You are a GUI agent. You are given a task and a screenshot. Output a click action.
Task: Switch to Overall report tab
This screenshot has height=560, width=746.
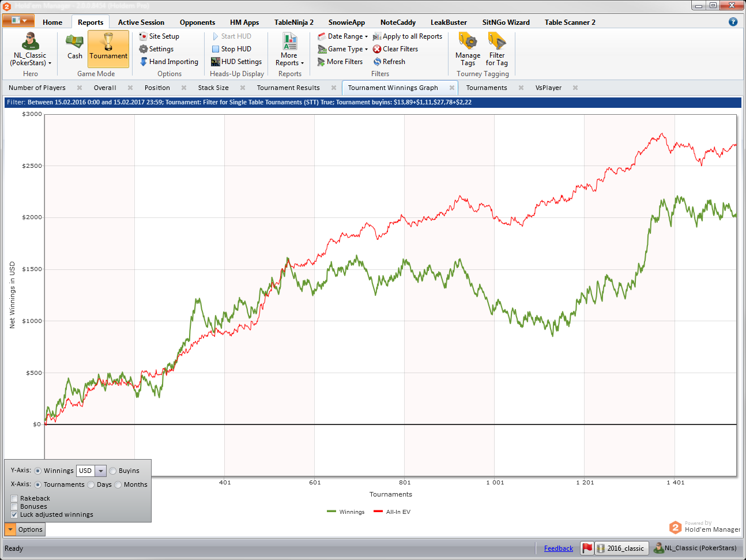105,88
